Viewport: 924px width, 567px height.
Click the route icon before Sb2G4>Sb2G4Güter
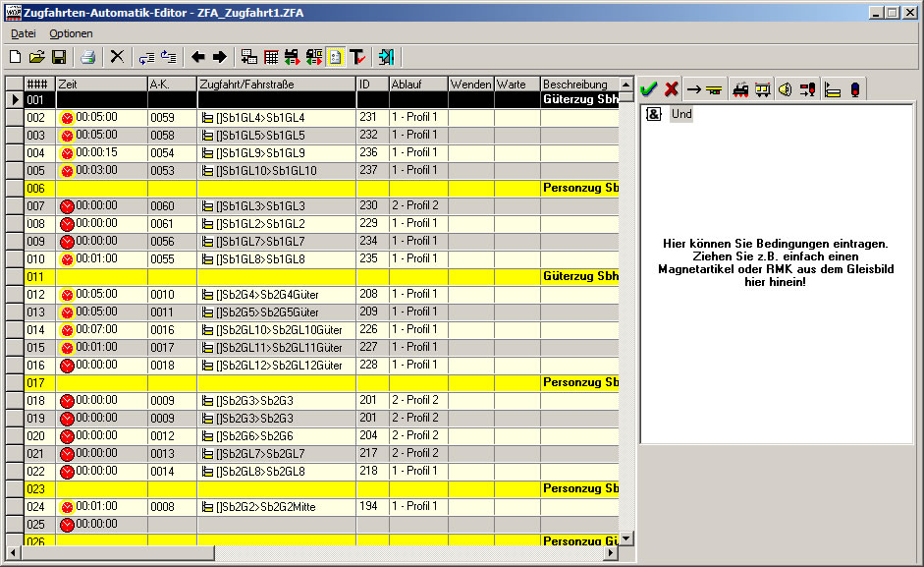207,295
